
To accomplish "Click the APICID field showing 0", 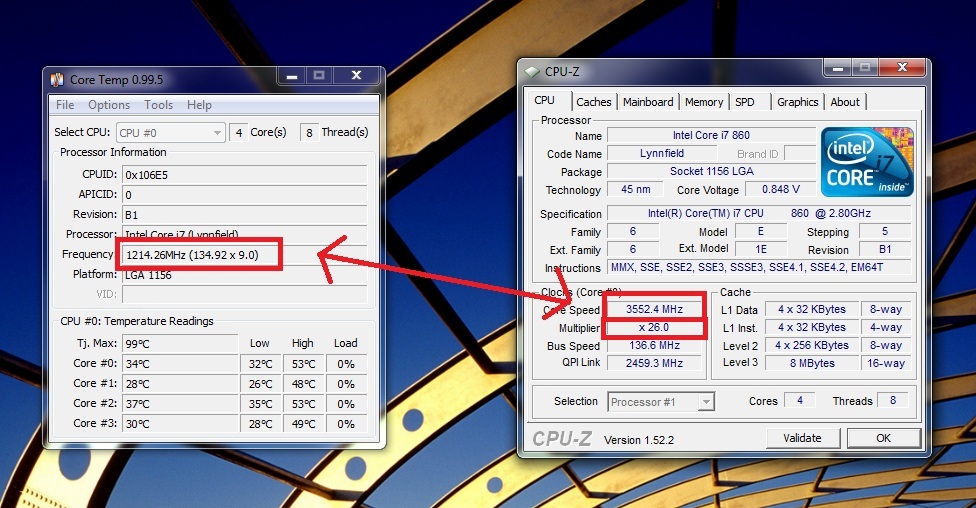I will coord(245,195).
